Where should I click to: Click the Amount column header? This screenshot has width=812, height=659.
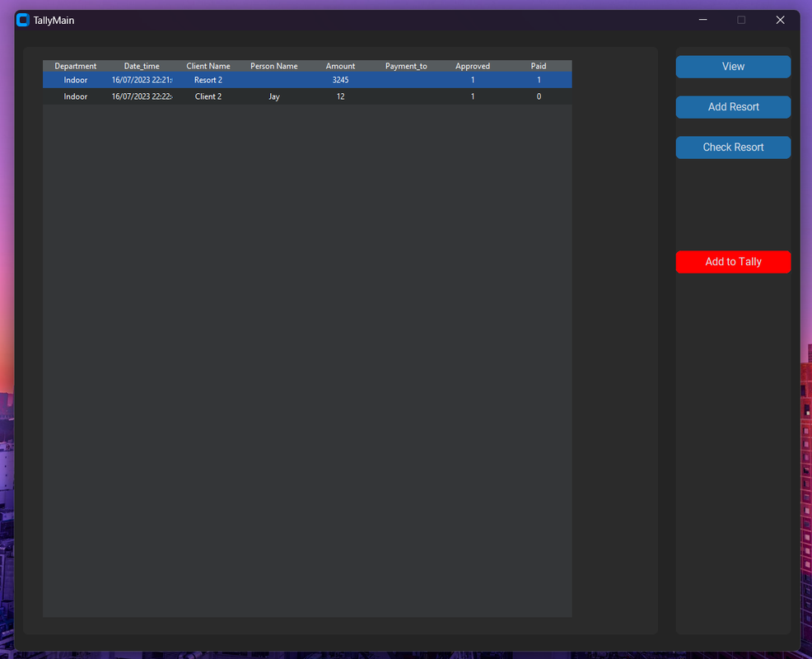340,66
